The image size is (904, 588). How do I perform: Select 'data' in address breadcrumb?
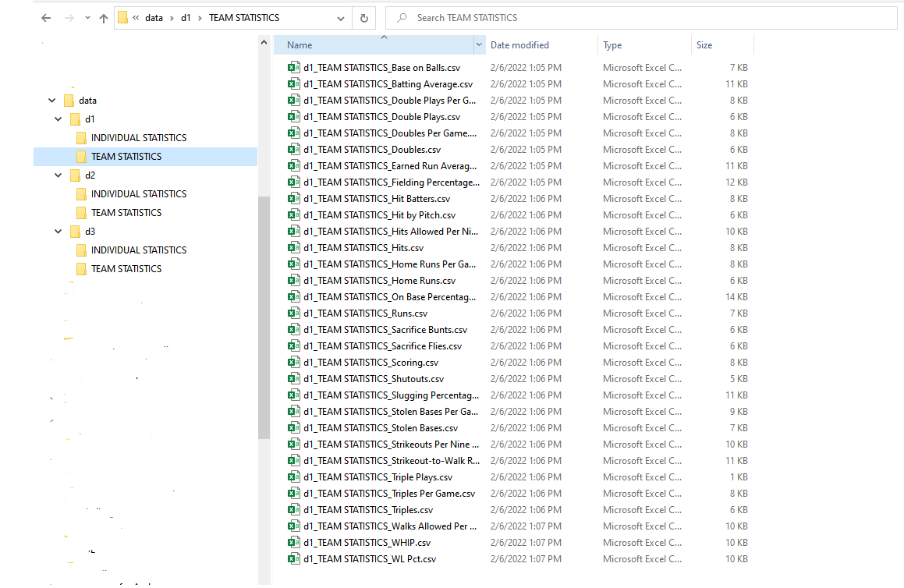point(154,18)
